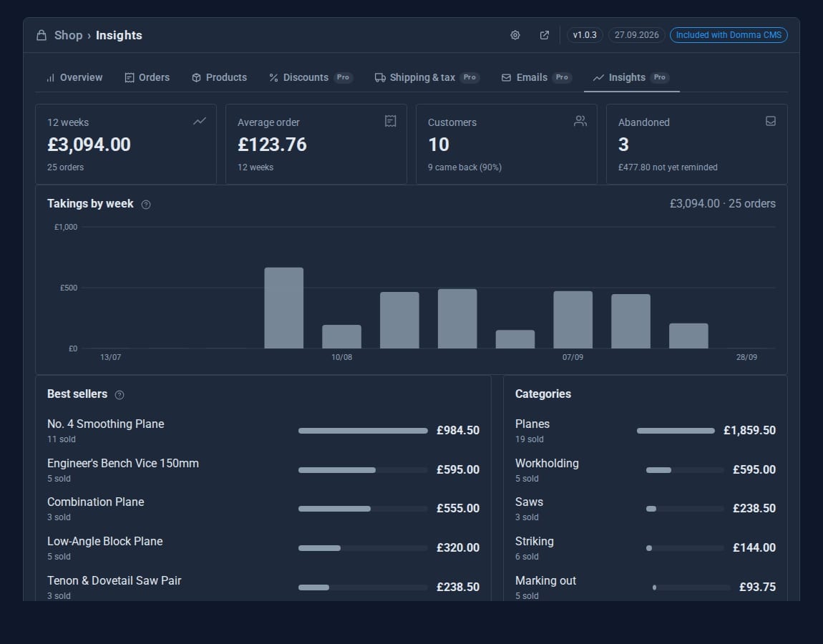This screenshot has width=823, height=644.
Task: Click the £1,859.50 Planes amount
Action: pyautogui.click(x=749, y=430)
